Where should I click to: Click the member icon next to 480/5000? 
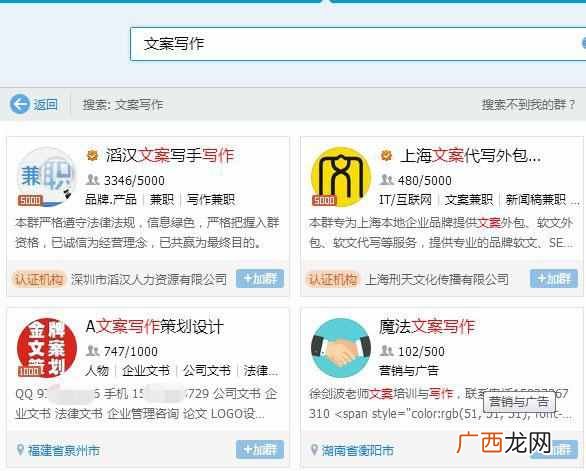[x=386, y=180]
